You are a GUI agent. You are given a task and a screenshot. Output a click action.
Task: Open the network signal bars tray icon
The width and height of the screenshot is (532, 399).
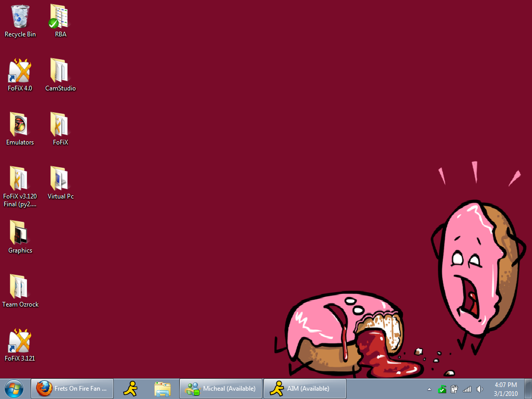pyautogui.click(x=467, y=389)
